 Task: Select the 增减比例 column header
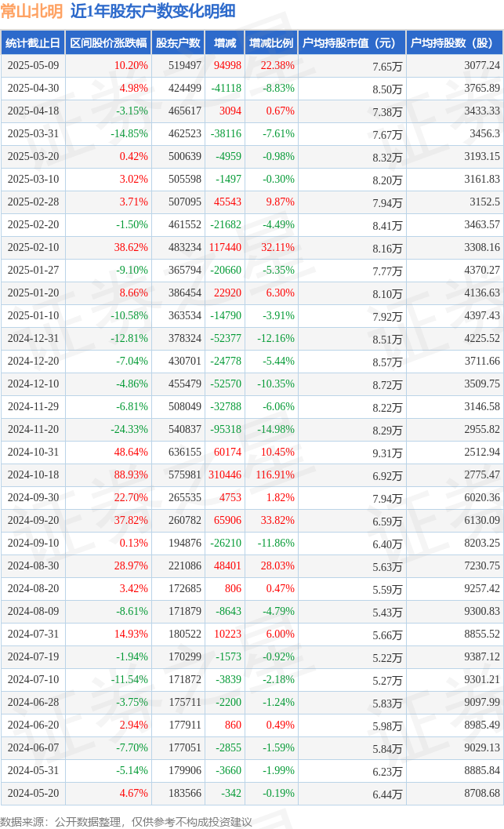271,43
